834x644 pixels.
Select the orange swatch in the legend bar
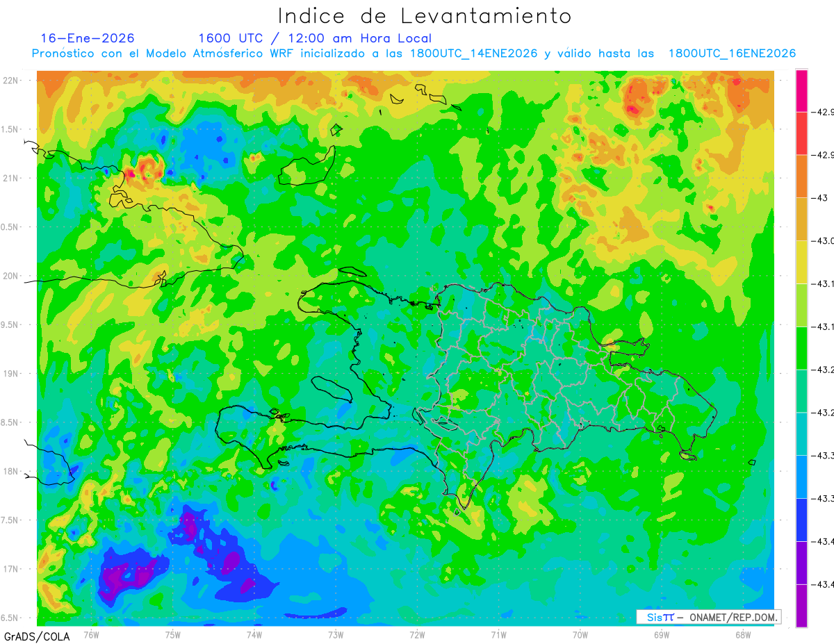pyautogui.click(x=801, y=176)
